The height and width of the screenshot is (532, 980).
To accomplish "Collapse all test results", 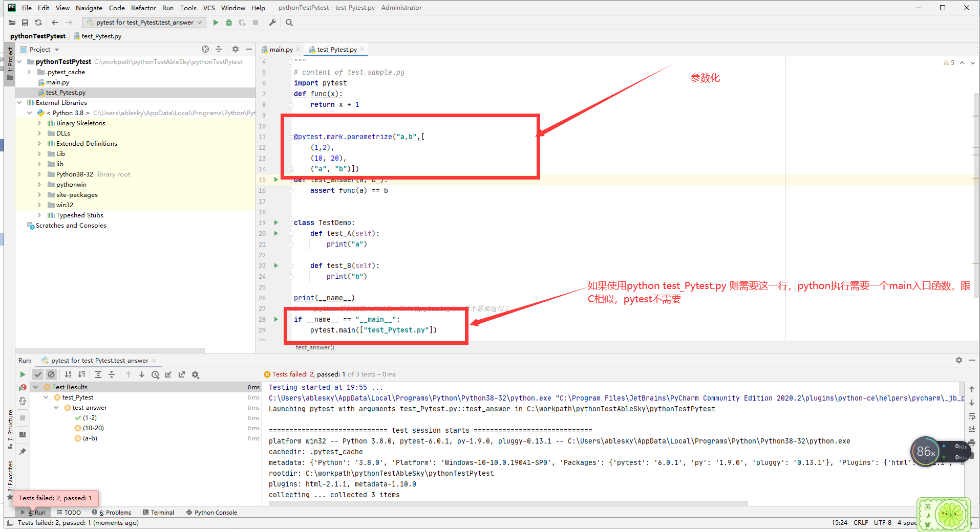I will pos(112,374).
